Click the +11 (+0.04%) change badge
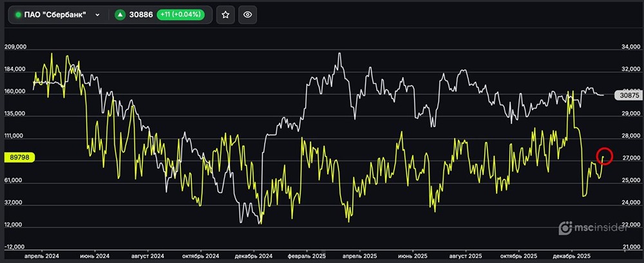The image size is (644, 263). 181,15
